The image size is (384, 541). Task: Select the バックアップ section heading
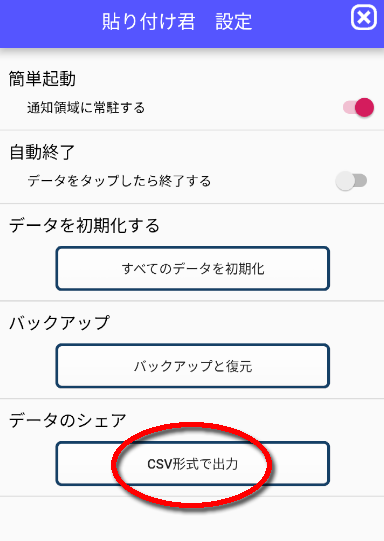(59, 323)
